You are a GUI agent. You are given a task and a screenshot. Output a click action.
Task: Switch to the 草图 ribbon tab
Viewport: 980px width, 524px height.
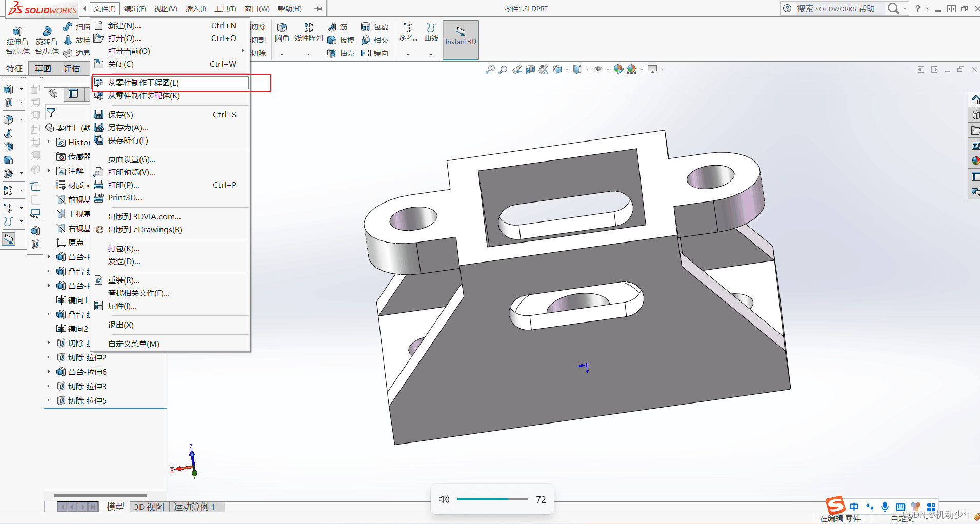coord(43,68)
